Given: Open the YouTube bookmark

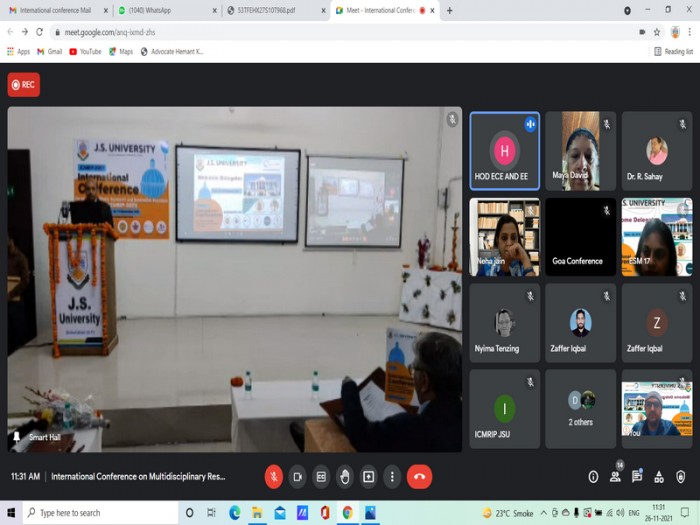Looking at the screenshot, I should tap(85, 52).
